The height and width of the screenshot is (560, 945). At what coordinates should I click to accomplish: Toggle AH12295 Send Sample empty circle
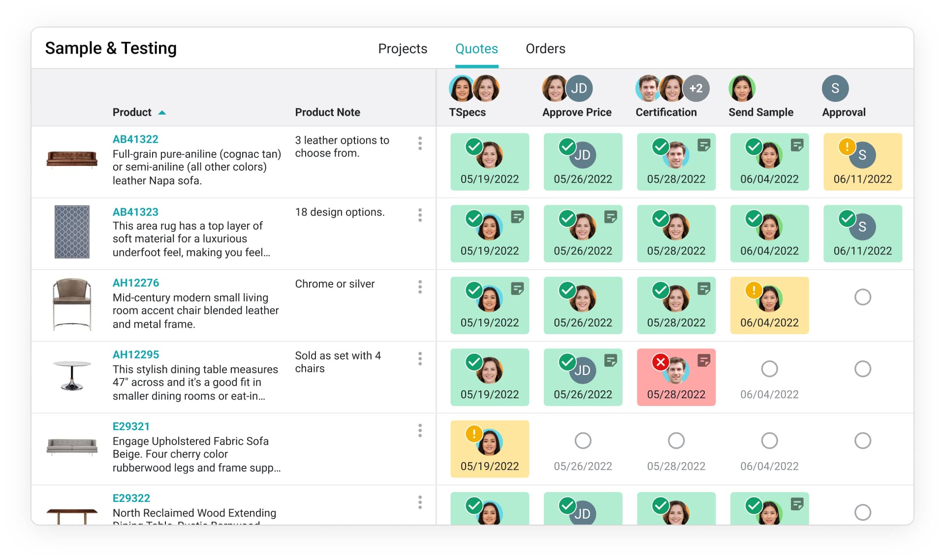769,369
